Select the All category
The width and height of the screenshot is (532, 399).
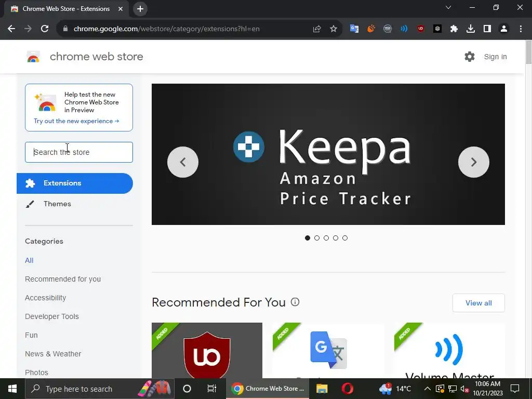[x=29, y=260]
